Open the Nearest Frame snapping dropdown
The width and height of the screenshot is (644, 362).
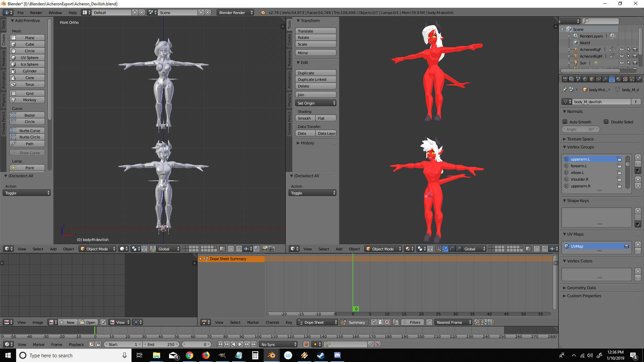[x=453, y=322]
